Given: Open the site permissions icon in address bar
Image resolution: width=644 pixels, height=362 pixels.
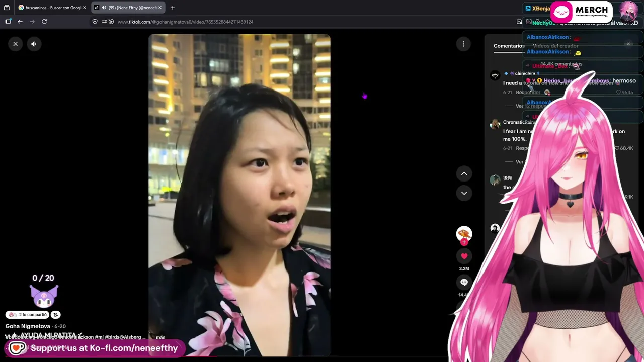Looking at the screenshot, I should point(104,22).
